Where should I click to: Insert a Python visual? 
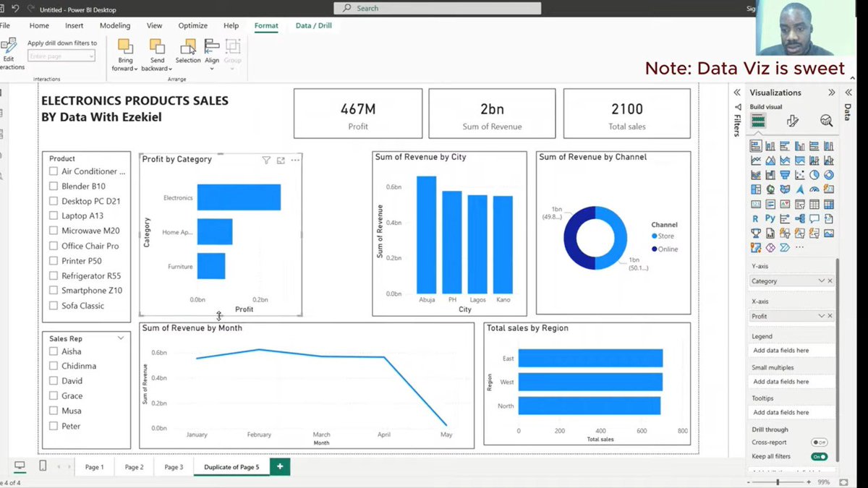pyautogui.click(x=770, y=218)
